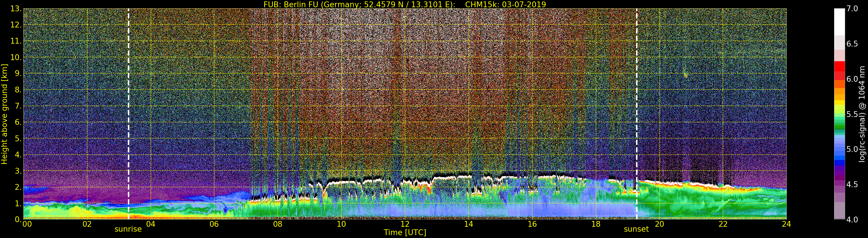868x238 pixels.
Task: Click the height axis tick "10."
Action: pyautogui.click(x=16, y=57)
